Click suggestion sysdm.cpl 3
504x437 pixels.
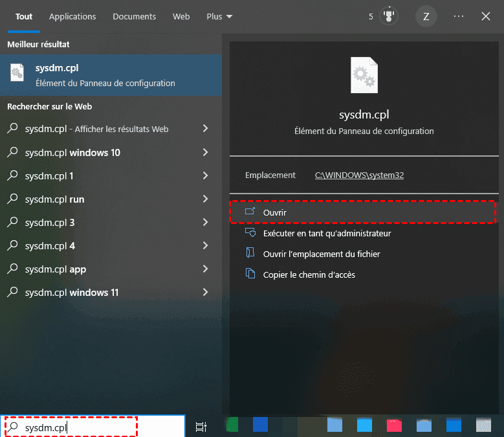[x=50, y=223]
